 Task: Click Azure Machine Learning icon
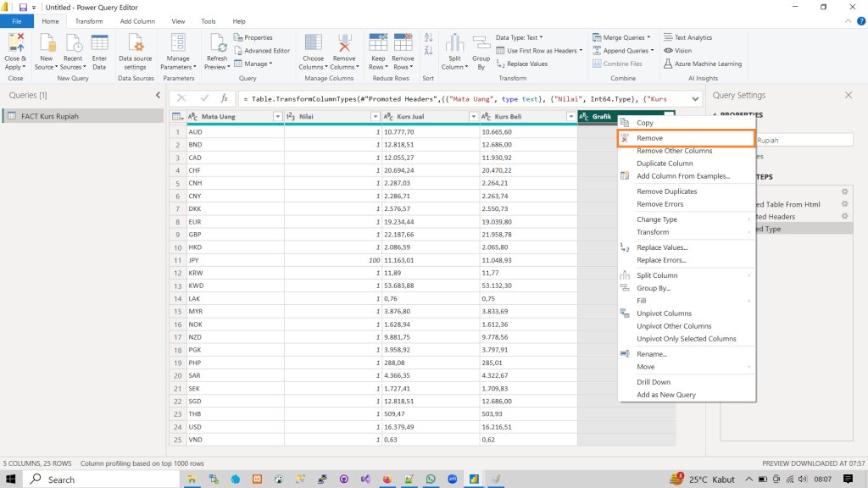point(702,64)
